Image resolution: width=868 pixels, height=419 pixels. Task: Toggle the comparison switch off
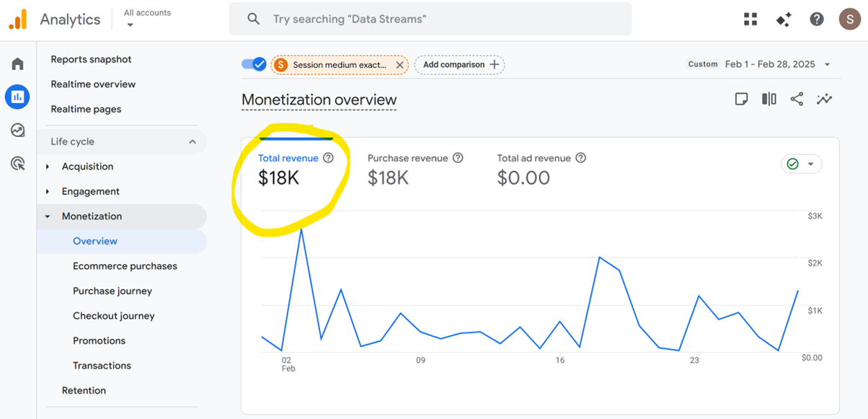(x=254, y=64)
